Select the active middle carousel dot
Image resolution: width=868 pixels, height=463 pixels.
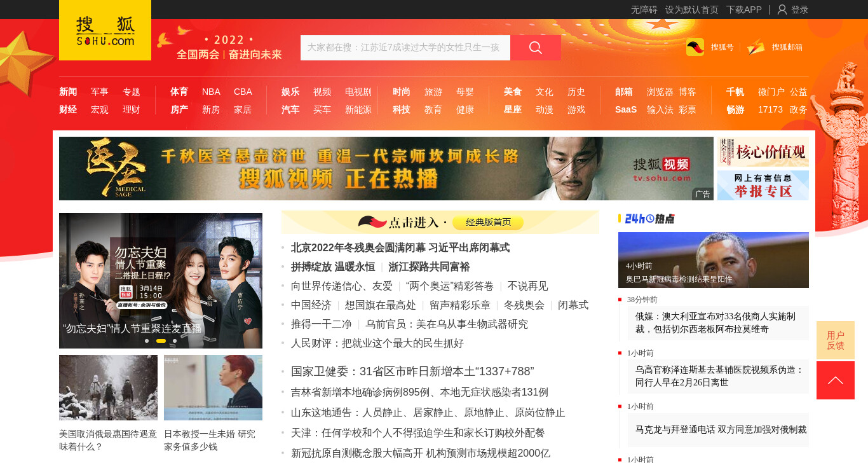(161, 341)
